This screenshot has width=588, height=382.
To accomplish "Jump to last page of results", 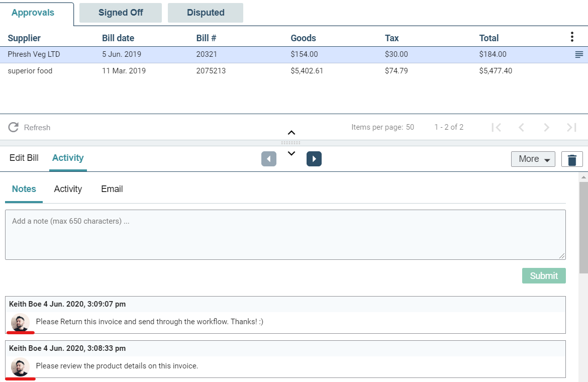I will click(x=571, y=128).
